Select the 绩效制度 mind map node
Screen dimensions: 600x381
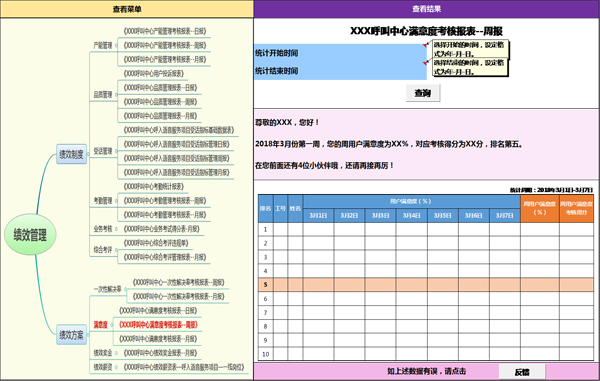pos(72,154)
